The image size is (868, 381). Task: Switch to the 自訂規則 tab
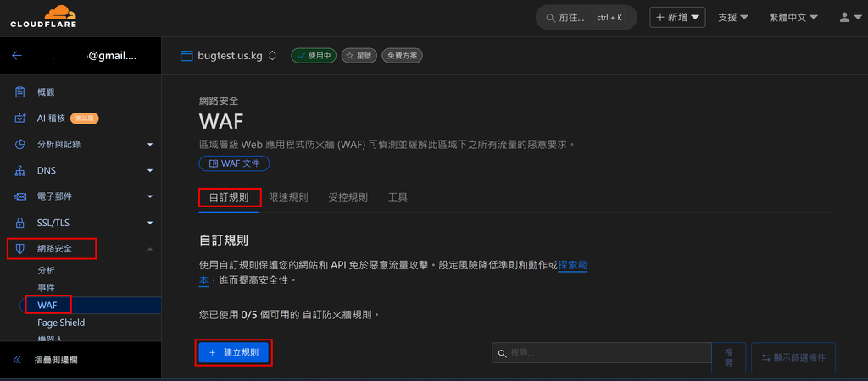click(x=229, y=197)
